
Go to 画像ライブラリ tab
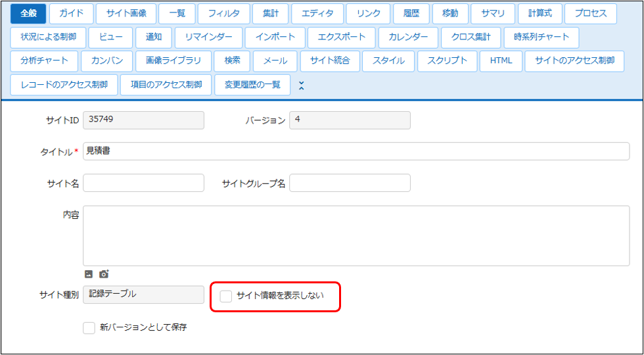click(x=173, y=60)
